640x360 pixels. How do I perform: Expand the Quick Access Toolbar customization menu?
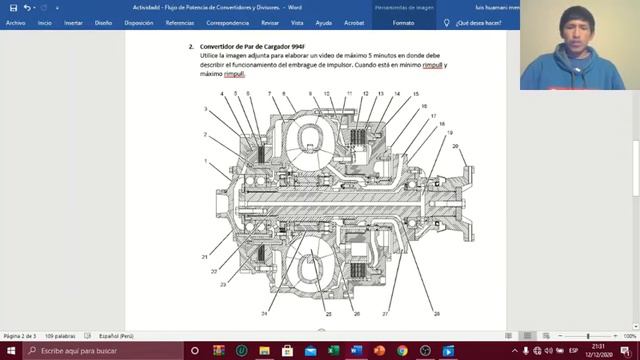(57, 8)
